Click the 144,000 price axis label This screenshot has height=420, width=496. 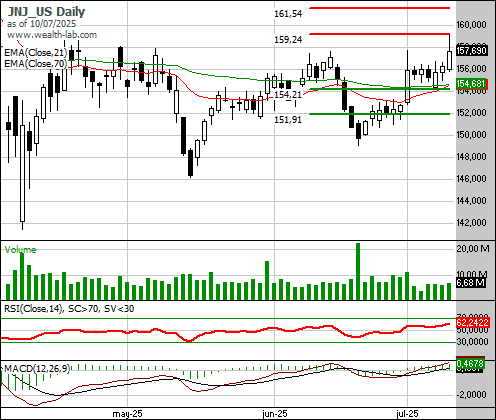[x=471, y=201]
